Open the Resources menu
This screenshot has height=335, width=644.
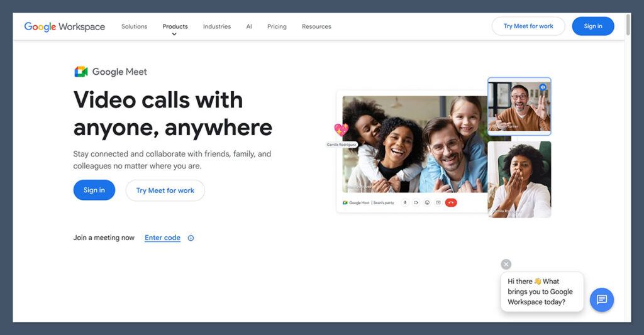[316, 26]
